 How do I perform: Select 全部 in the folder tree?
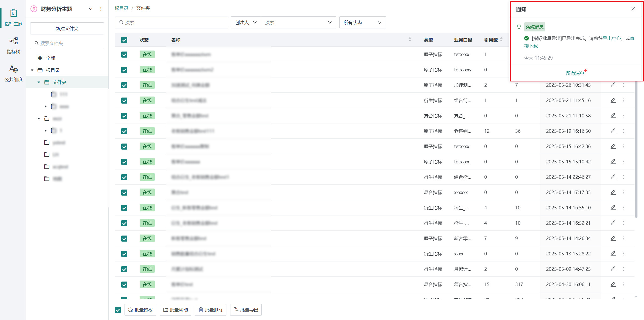[50, 58]
